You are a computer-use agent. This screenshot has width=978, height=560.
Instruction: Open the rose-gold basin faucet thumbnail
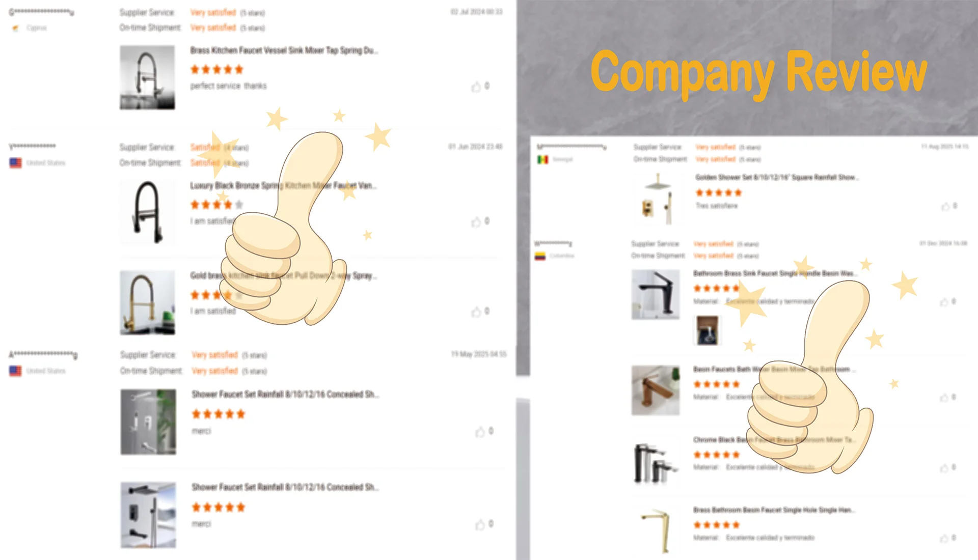656,390
